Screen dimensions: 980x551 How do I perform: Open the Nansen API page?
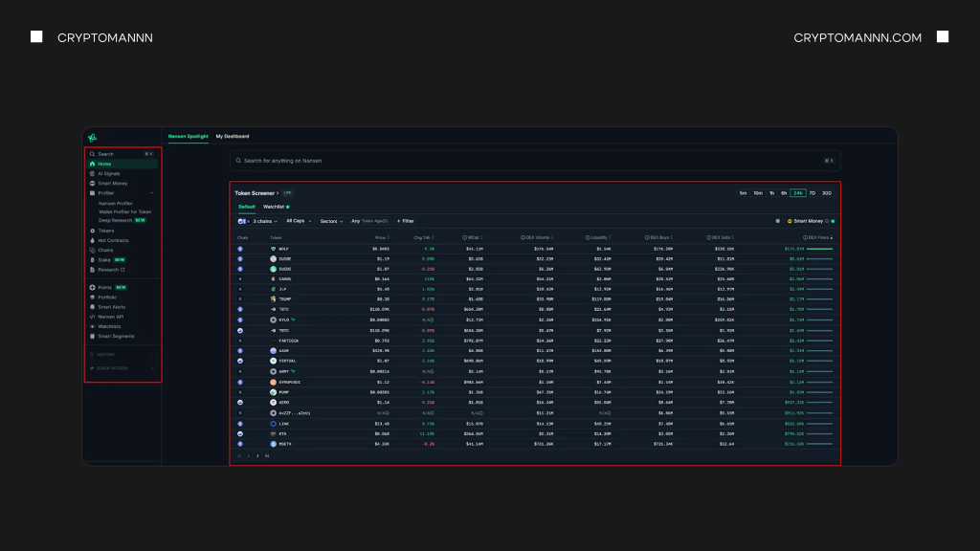pyautogui.click(x=110, y=317)
